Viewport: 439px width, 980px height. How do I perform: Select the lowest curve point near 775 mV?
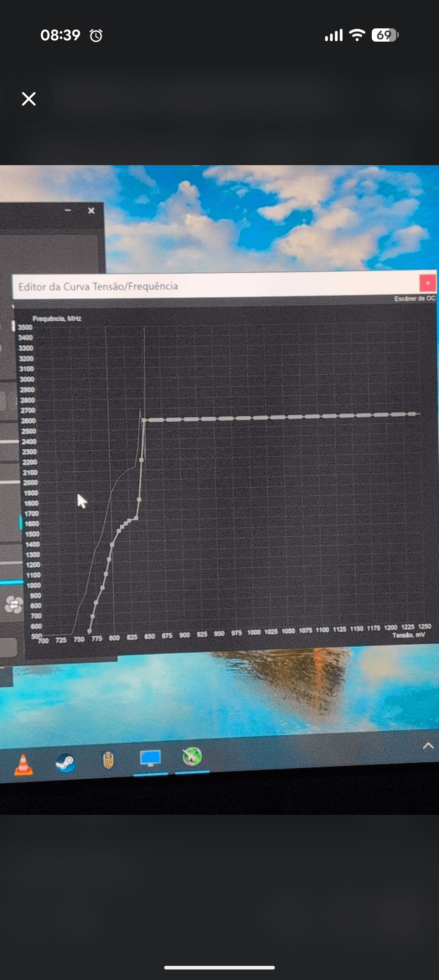coord(89,631)
